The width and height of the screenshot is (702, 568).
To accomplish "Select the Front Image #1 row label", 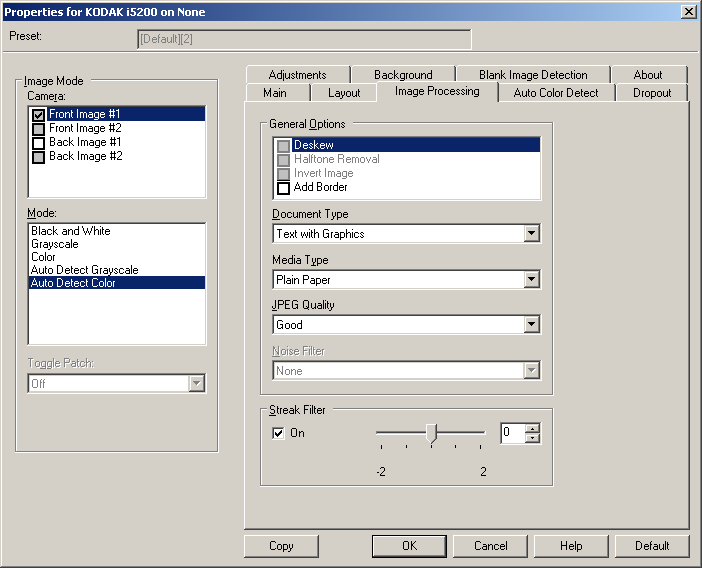I will click(x=85, y=114).
